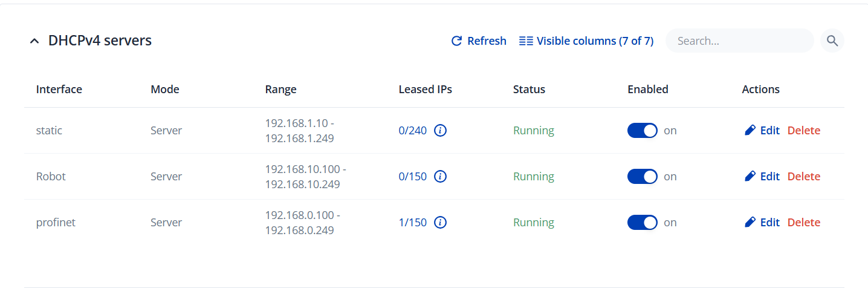Viewport: 868px width, 288px height.
Task: Delete the profinet DHCP server
Action: [x=803, y=223]
